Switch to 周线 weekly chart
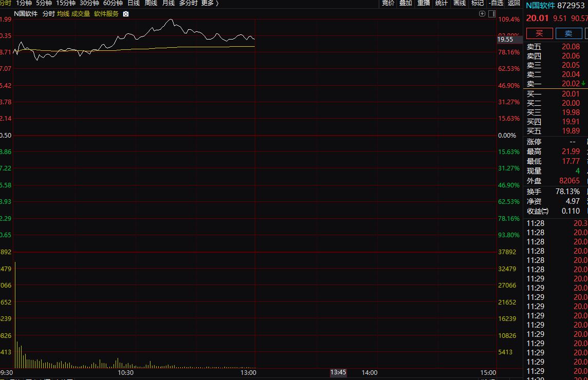This screenshot has height=380, width=588. (x=151, y=3)
